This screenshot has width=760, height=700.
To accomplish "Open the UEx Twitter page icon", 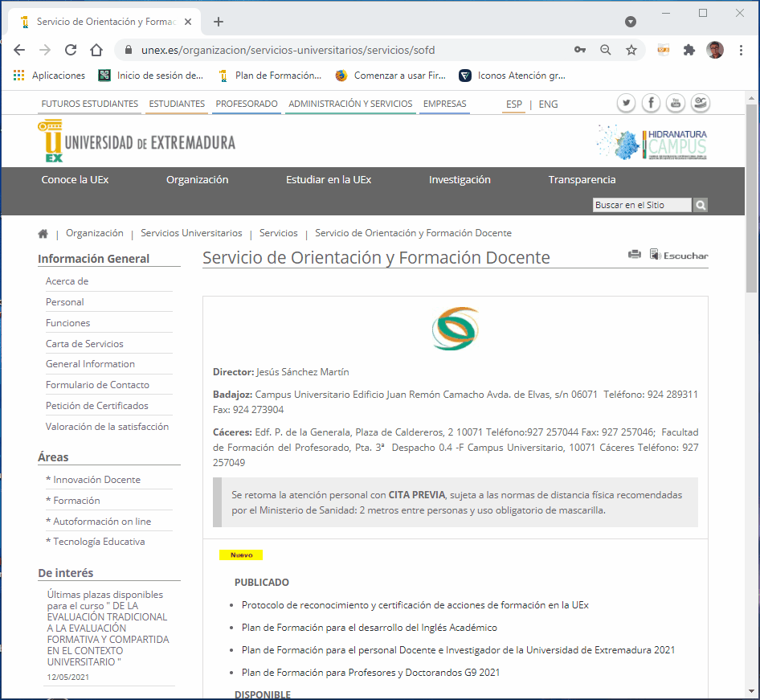I will (x=627, y=103).
